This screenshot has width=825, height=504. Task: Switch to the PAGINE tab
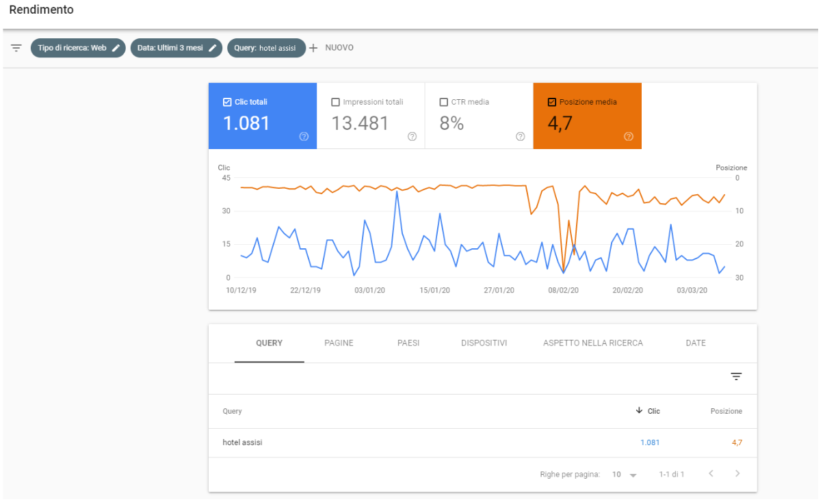click(339, 343)
